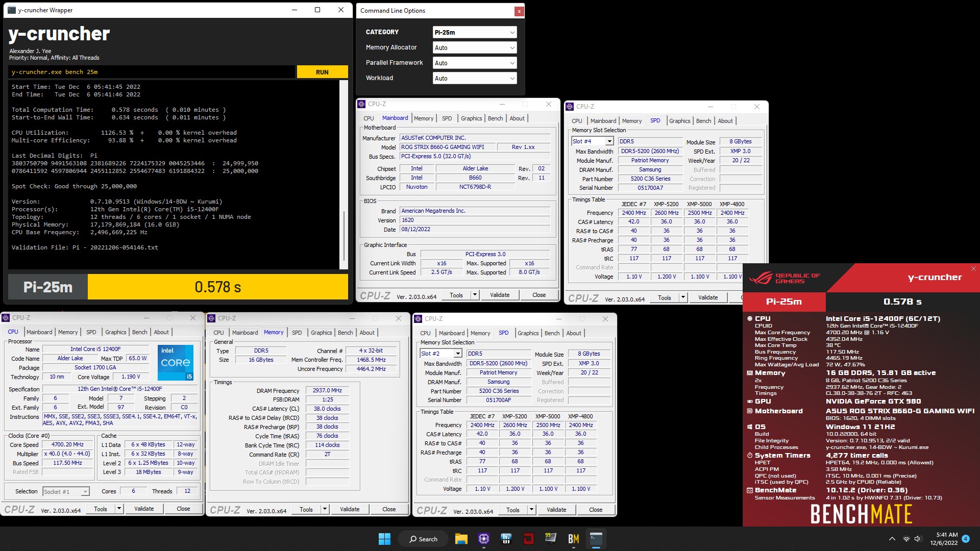Click the Validation File line in output
The image size is (980, 551).
coord(85,247)
